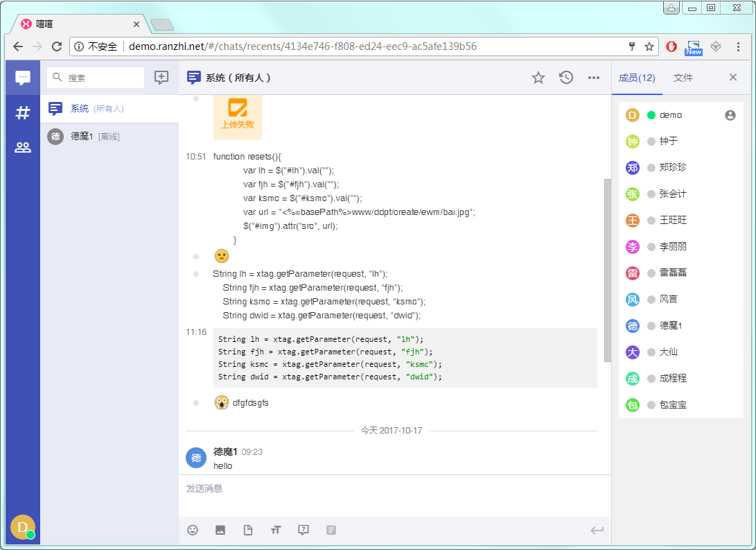Click the browser address bar URL
Screen dimensions: 756x550
tap(302, 46)
